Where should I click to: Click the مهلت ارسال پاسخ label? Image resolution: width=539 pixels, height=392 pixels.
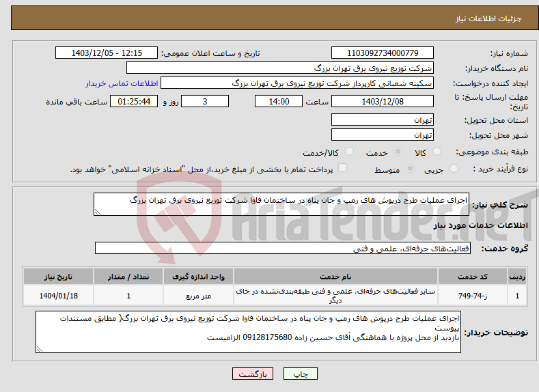[x=492, y=102]
